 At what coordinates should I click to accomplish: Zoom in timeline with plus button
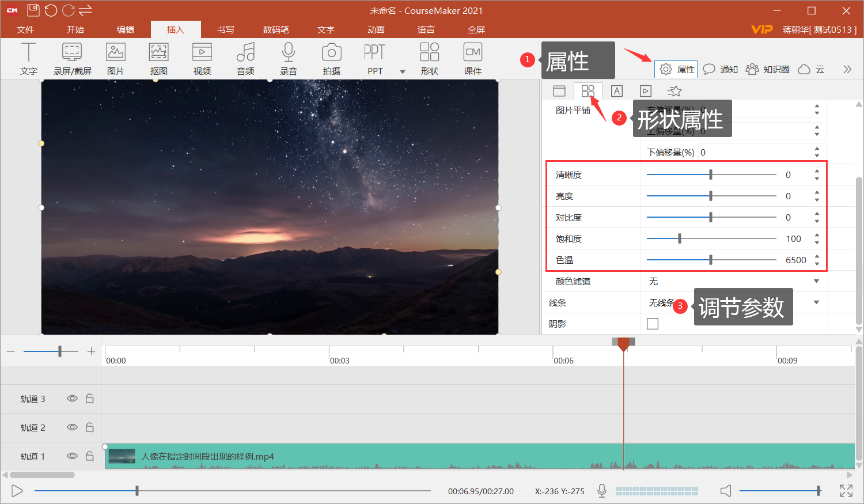[x=91, y=351]
